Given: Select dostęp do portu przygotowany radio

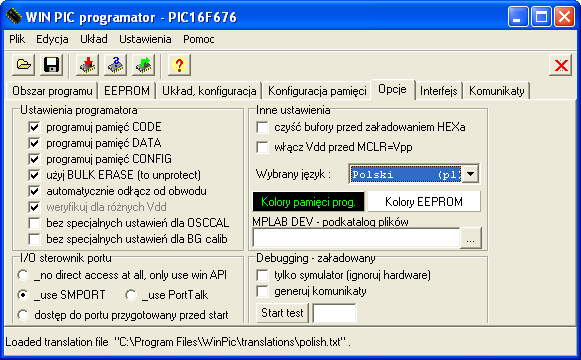Looking at the screenshot, I should (23, 315).
